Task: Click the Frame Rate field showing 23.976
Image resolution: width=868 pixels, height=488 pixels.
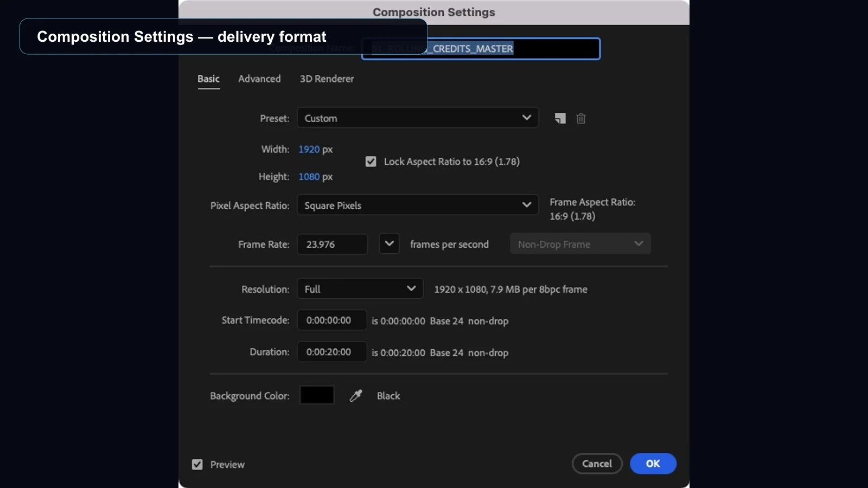Action: coord(333,244)
